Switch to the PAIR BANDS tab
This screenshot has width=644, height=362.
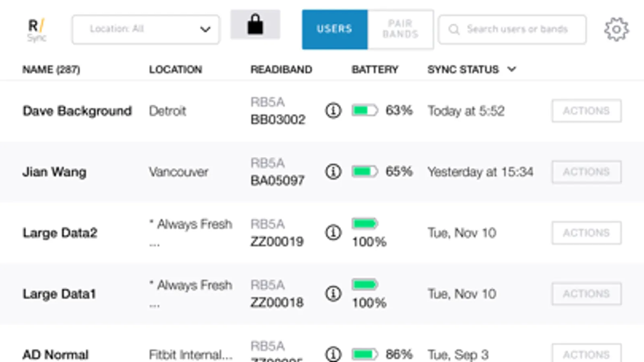coord(400,29)
